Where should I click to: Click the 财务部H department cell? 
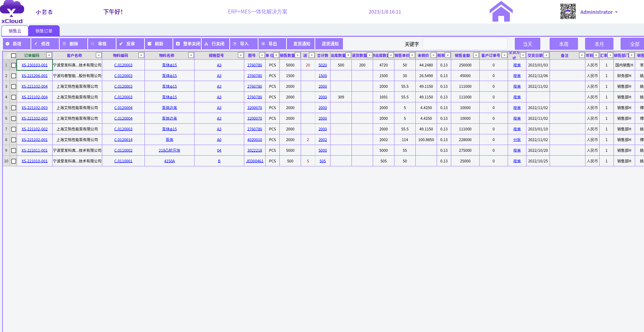pos(624,76)
